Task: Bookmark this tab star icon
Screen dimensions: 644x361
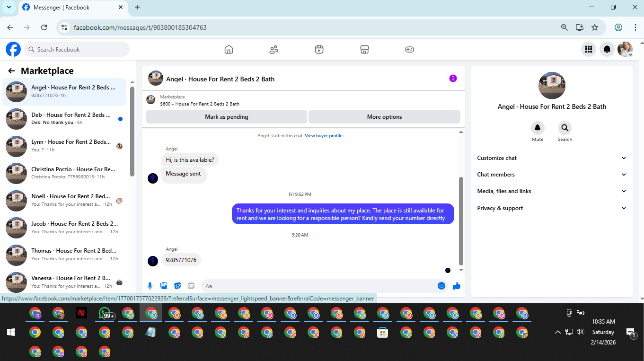Action: pos(595,27)
